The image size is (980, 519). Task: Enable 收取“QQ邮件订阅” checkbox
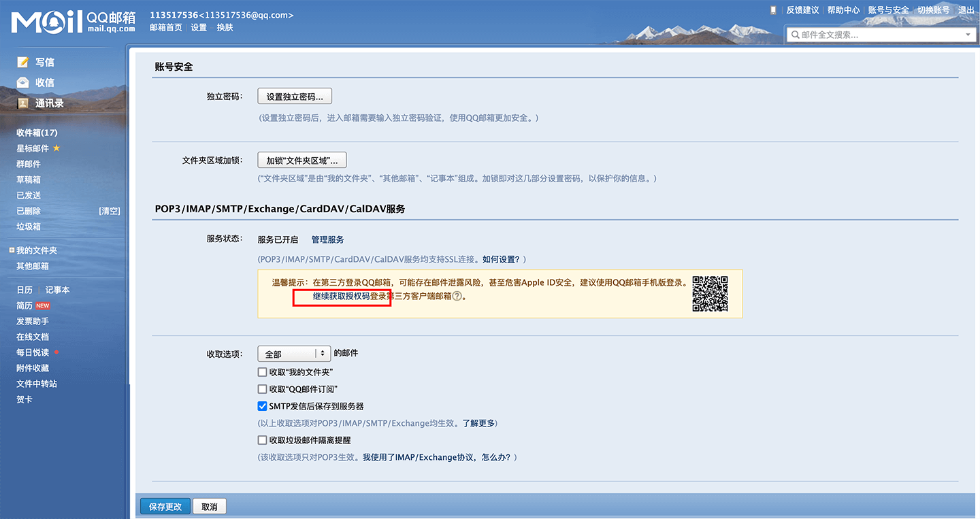(262, 389)
